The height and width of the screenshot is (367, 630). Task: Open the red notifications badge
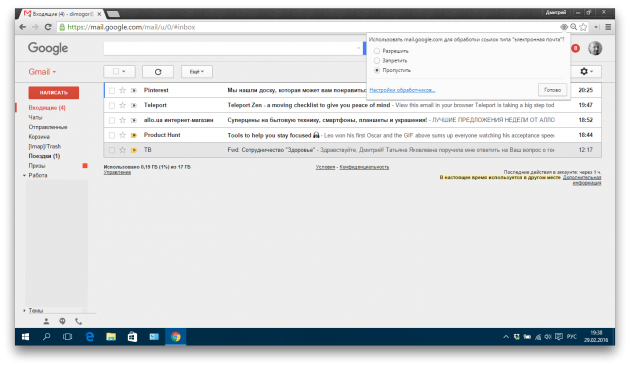point(575,48)
